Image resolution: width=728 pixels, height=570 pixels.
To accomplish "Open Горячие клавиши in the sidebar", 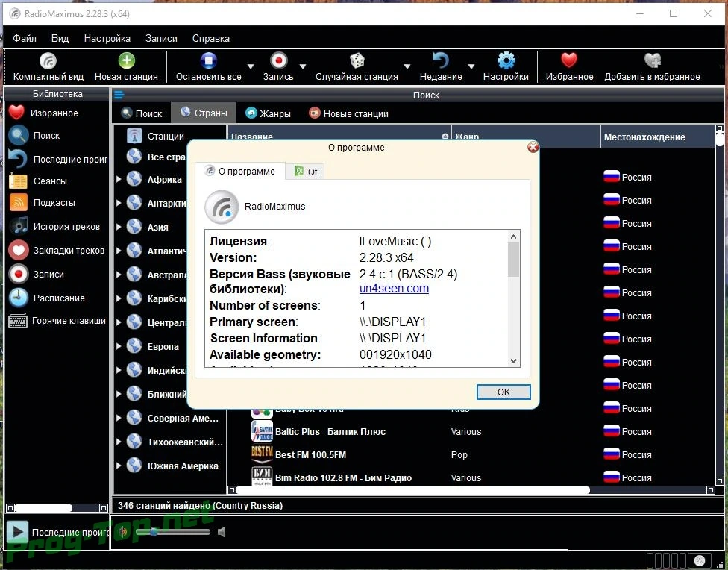I will pos(57,321).
